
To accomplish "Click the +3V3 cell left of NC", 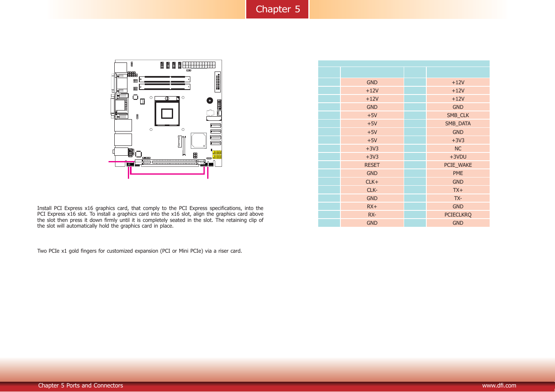I will [x=372, y=149].
